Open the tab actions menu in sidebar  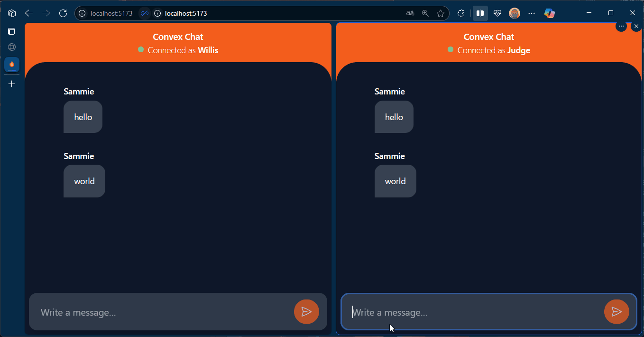12,31
